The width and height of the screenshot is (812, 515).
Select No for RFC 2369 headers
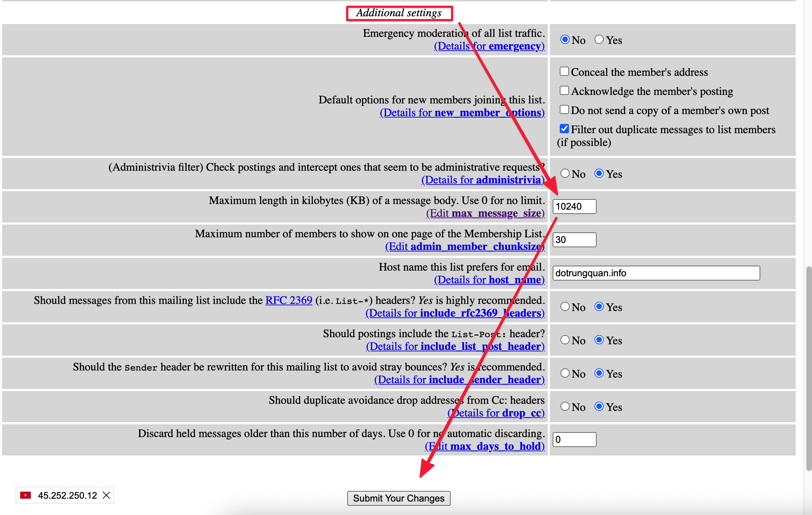(565, 306)
